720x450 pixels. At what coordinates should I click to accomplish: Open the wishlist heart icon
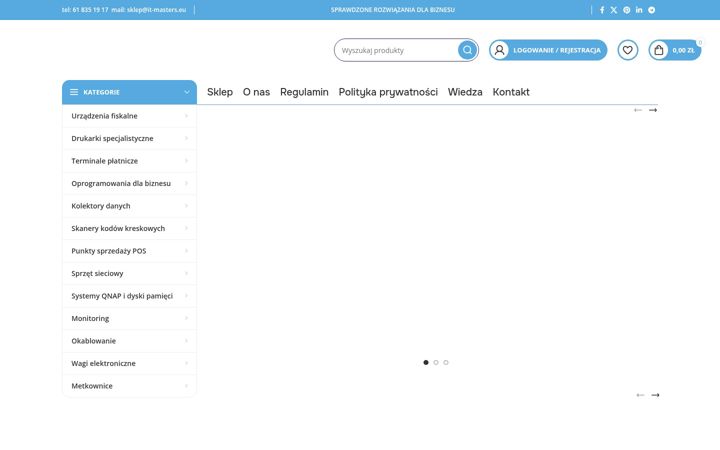[628, 50]
